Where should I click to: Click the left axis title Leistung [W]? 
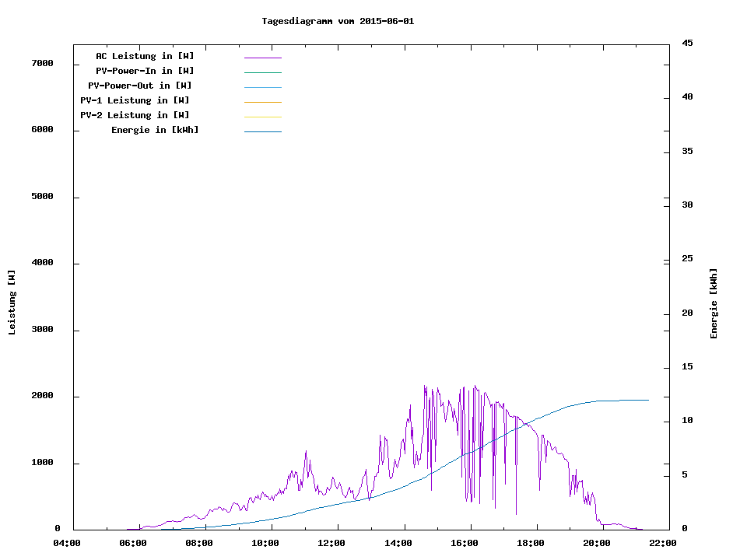pos(12,303)
